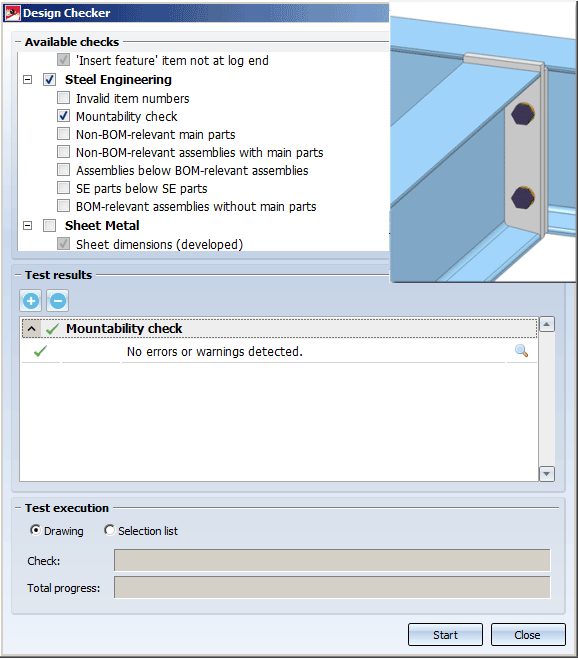Enable Assemblies below BOM-relevant assemblies checkbox

[64, 170]
